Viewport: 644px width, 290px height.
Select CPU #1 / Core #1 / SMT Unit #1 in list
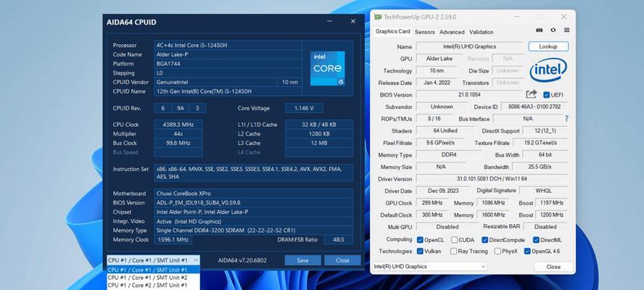pyautogui.click(x=154, y=270)
